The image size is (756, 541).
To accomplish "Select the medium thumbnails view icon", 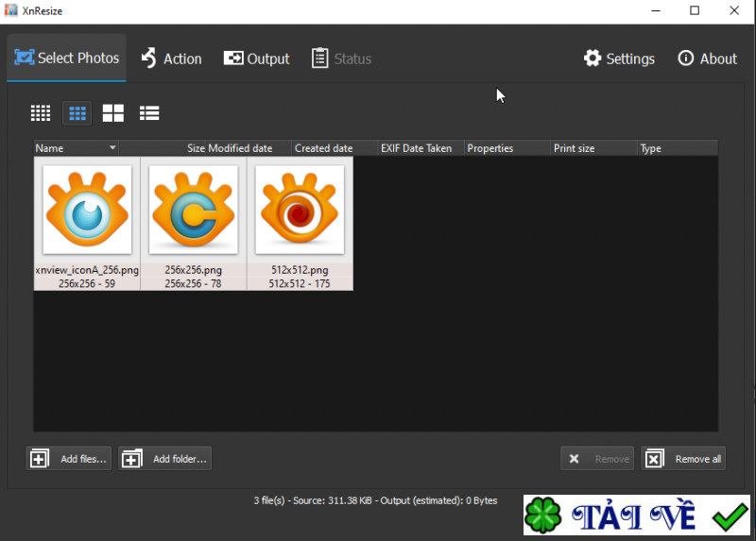I will [77, 113].
